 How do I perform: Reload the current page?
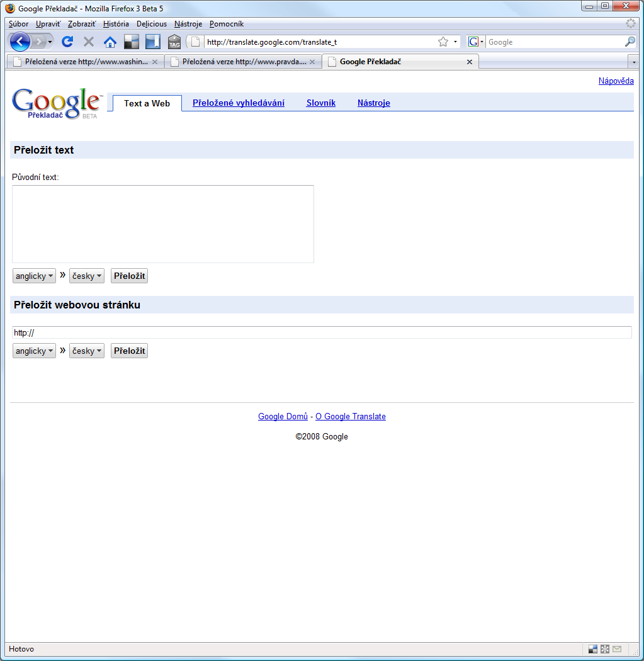click(67, 42)
